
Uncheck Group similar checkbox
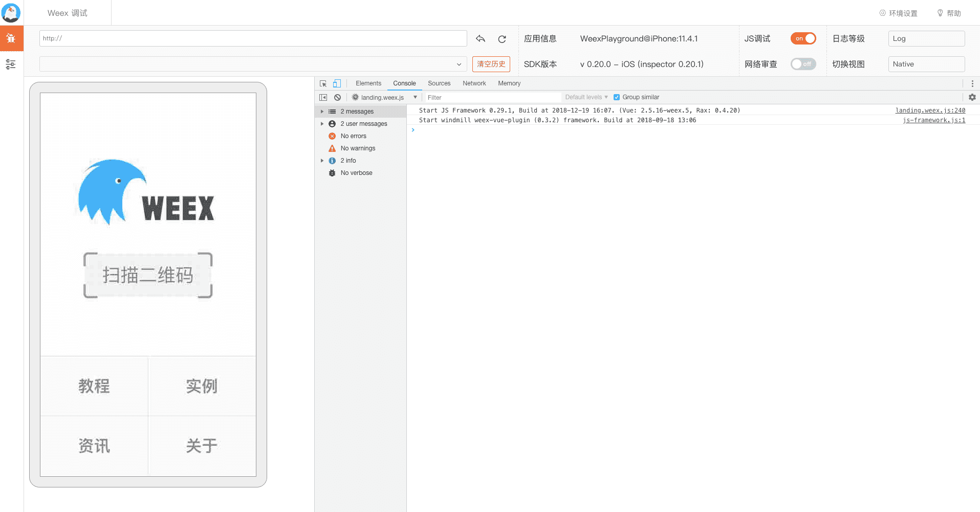click(617, 97)
